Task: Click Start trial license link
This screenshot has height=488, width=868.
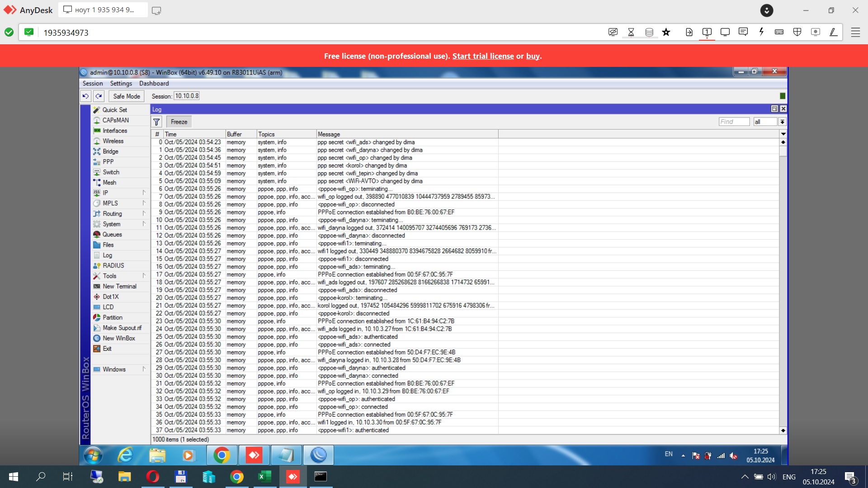Action: (483, 56)
